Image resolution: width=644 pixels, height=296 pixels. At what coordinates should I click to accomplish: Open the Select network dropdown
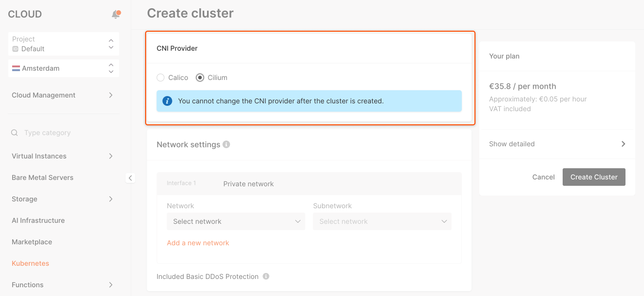(x=236, y=221)
